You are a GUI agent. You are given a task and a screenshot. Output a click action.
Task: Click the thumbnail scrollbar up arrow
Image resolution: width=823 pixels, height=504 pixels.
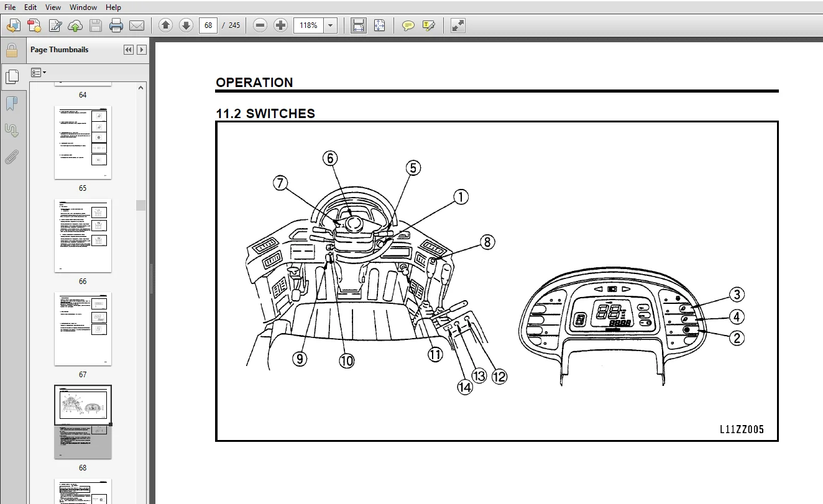(x=141, y=87)
